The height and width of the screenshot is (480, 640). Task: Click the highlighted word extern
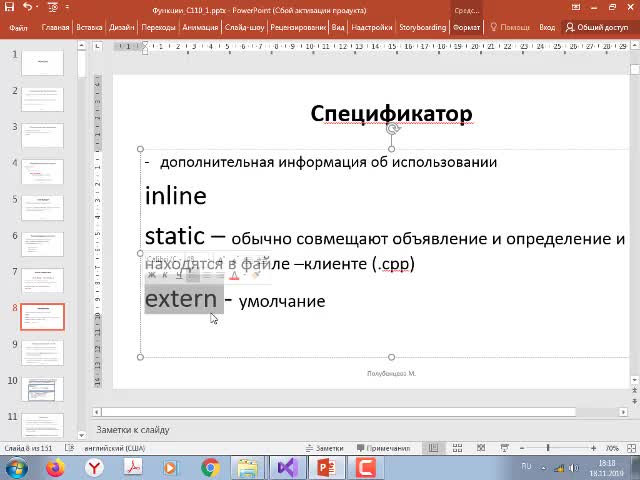181,299
